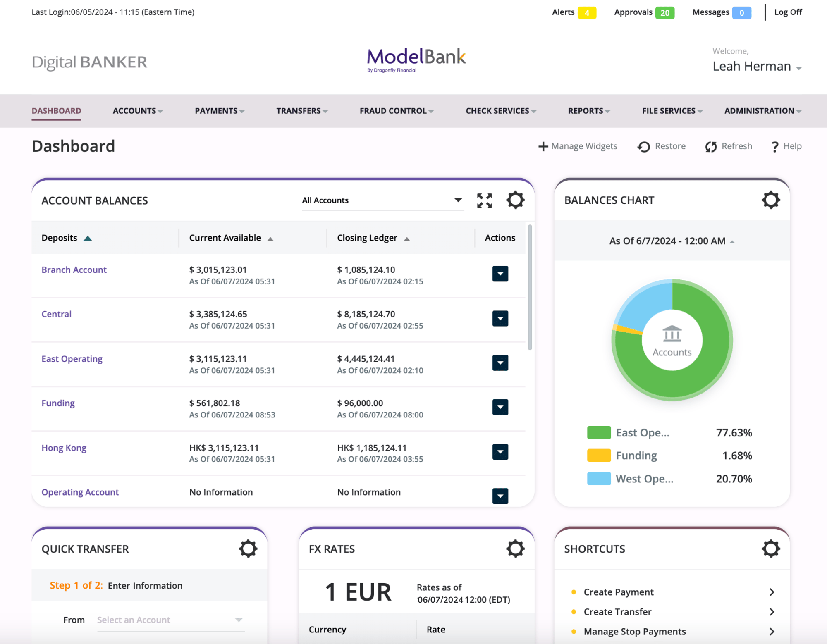This screenshot has width=827, height=644.
Task: Open Shortcuts widget settings gear
Action: point(770,549)
